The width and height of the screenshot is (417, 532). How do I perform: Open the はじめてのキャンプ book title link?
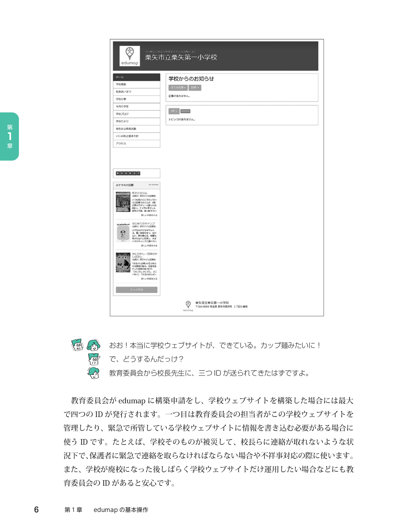(x=143, y=224)
